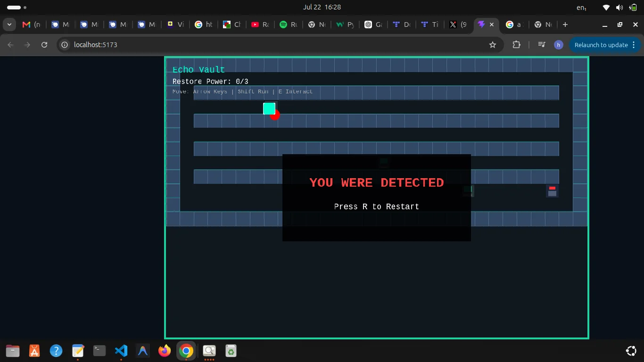Open the tab labeled "Ti"
Image resolution: width=644 pixels, height=362 pixels.
[x=429, y=25]
